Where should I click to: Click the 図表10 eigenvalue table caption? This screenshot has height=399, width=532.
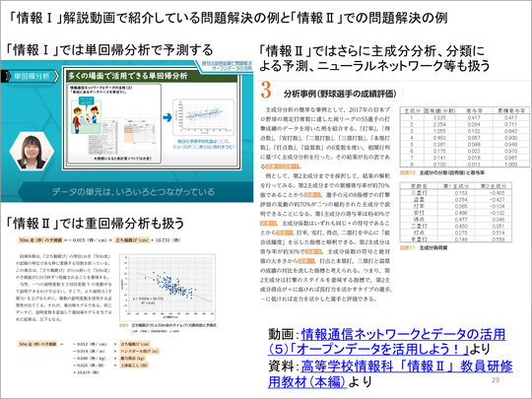[x=442, y=172]
